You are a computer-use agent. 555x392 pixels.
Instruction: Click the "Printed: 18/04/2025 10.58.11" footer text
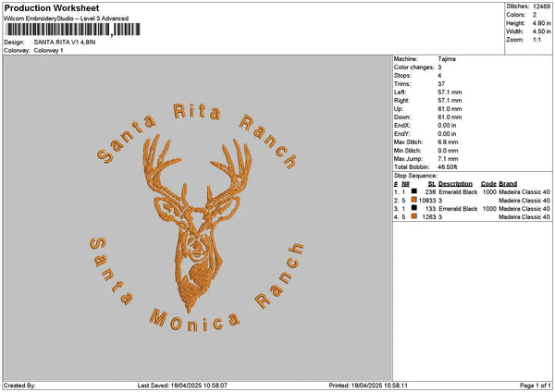pos(368,386)
